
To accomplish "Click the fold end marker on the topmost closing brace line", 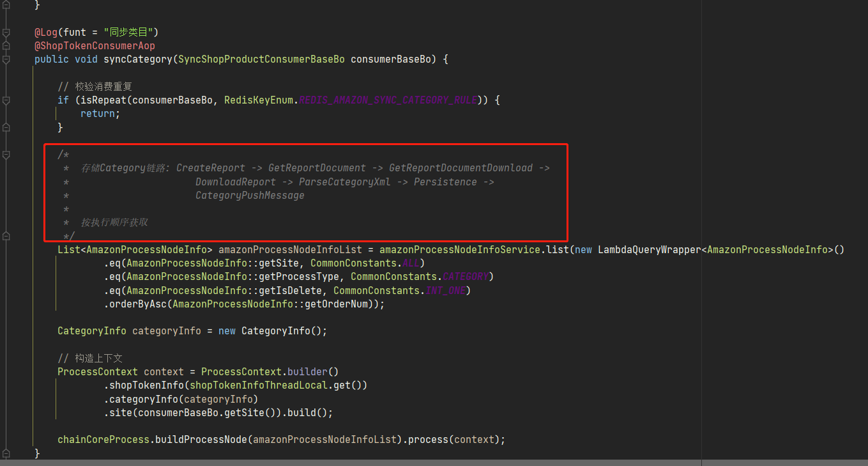I will click(x=6, y=5).
